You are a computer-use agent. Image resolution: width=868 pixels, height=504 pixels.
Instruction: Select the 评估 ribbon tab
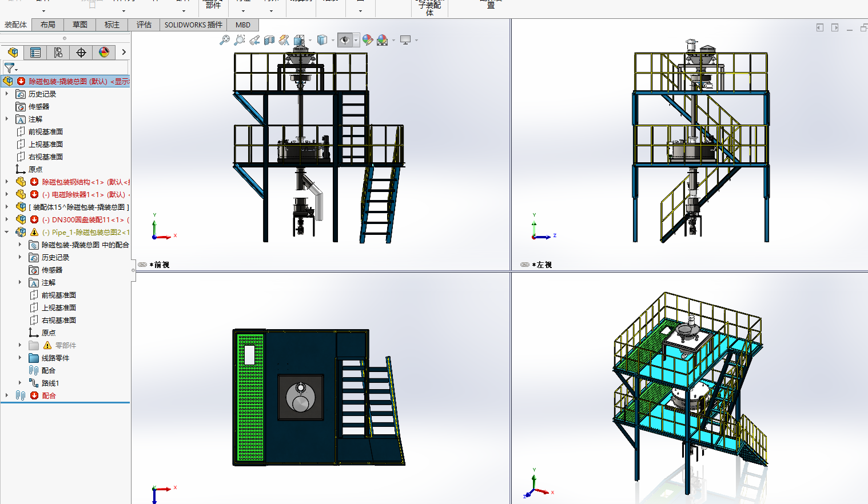pyautogui.click(x=144, y=25)
